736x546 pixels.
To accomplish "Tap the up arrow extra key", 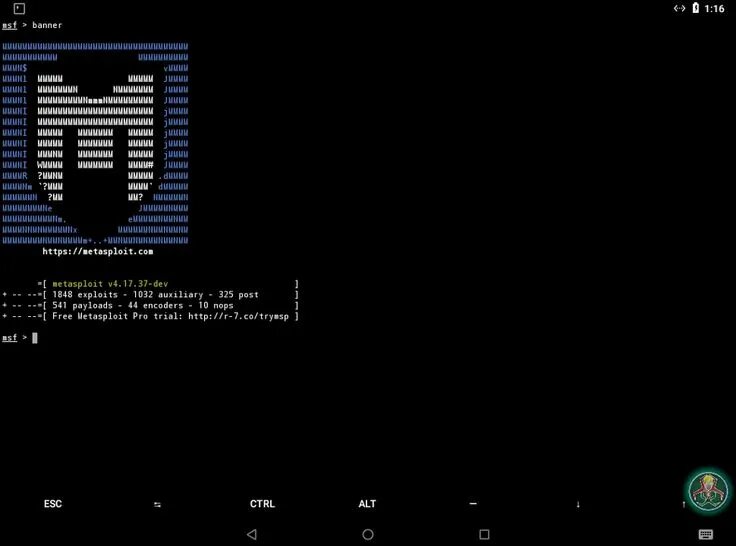I will (x=683, y=504).
